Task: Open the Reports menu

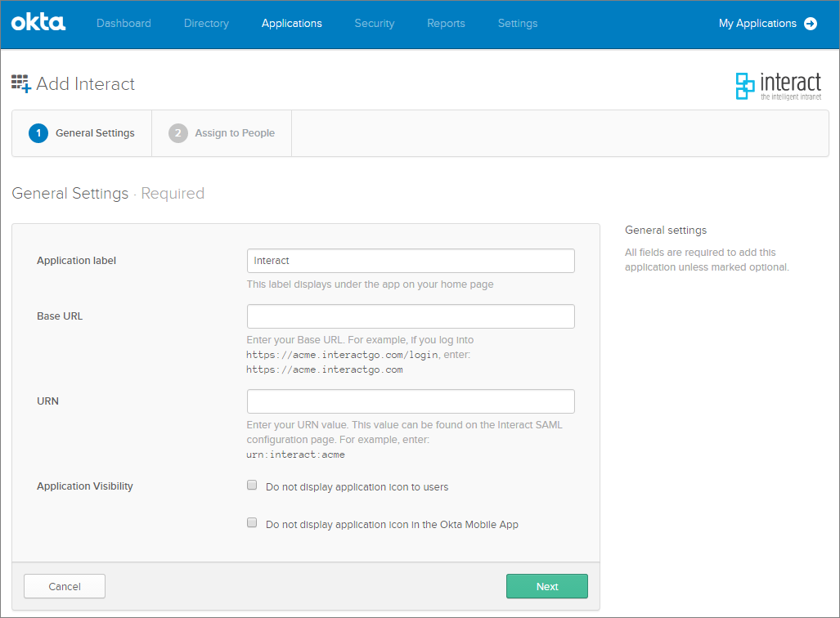Action: (x=446, y=24)
